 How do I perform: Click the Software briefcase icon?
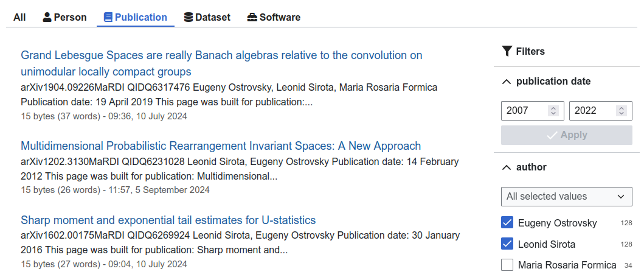[x=252, y=17]
